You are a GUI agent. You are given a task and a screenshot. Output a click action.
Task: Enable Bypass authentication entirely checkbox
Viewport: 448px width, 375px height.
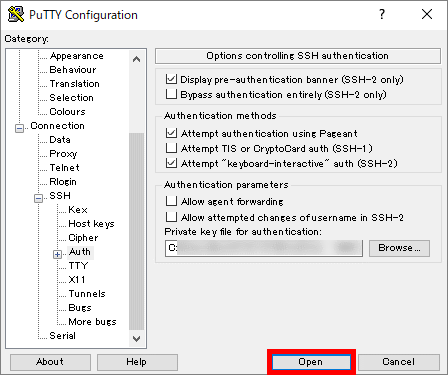click(171, 94)
